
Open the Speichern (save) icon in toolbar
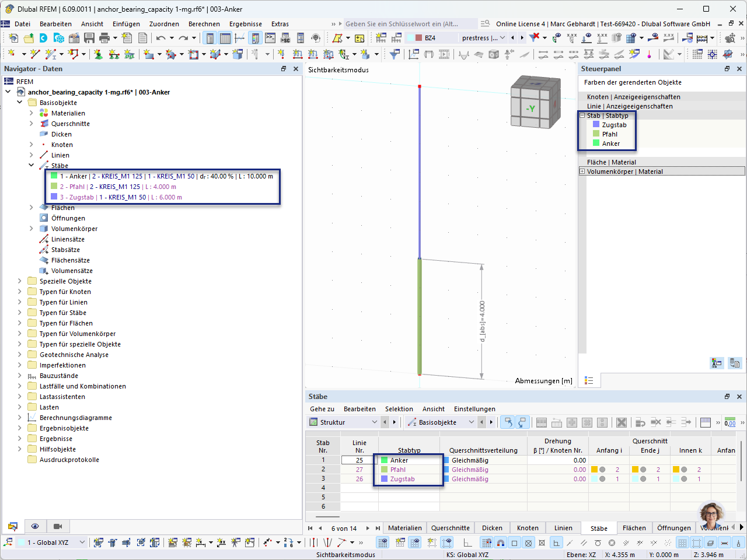89,37
